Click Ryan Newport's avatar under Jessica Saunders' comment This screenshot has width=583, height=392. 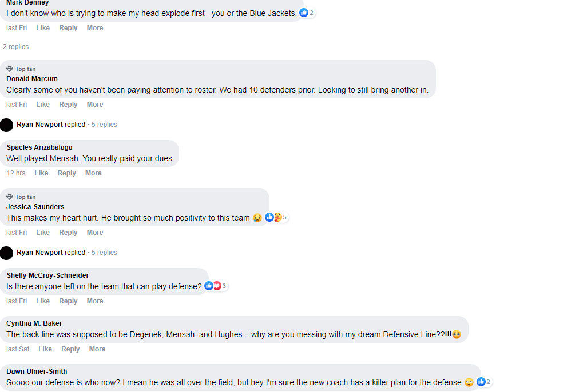click(x=7, y=253)
